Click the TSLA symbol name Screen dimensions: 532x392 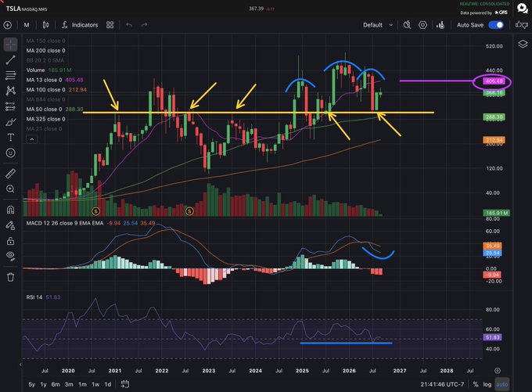(x=13, y=9)
